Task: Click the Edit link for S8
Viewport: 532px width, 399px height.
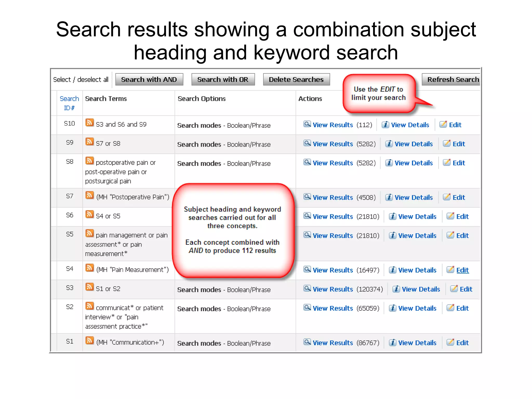Action: [459, 163]
